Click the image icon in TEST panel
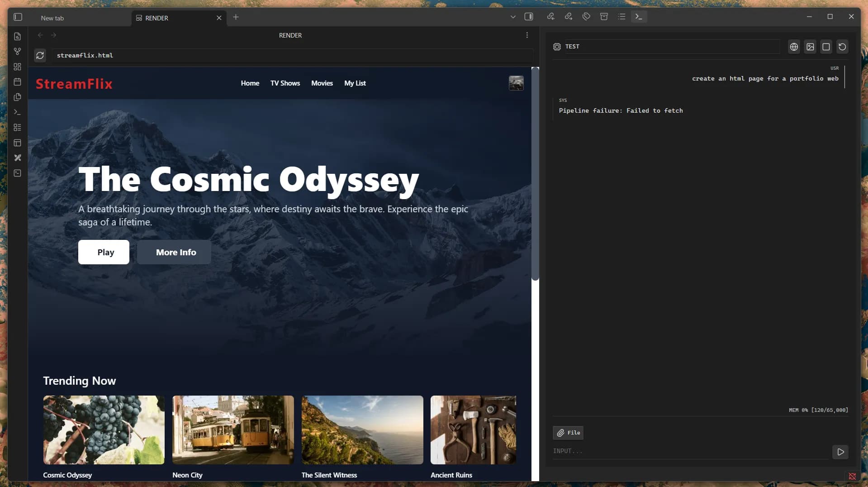 (x=810, y=47)
